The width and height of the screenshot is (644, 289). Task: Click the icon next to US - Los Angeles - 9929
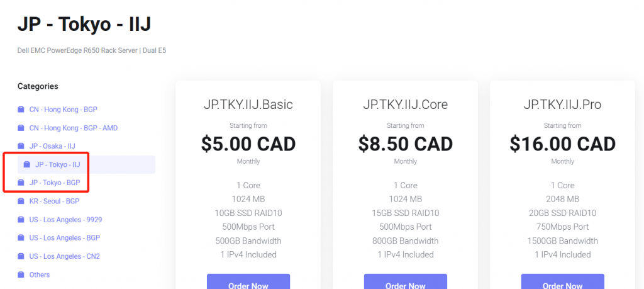(x=21, y=220)
